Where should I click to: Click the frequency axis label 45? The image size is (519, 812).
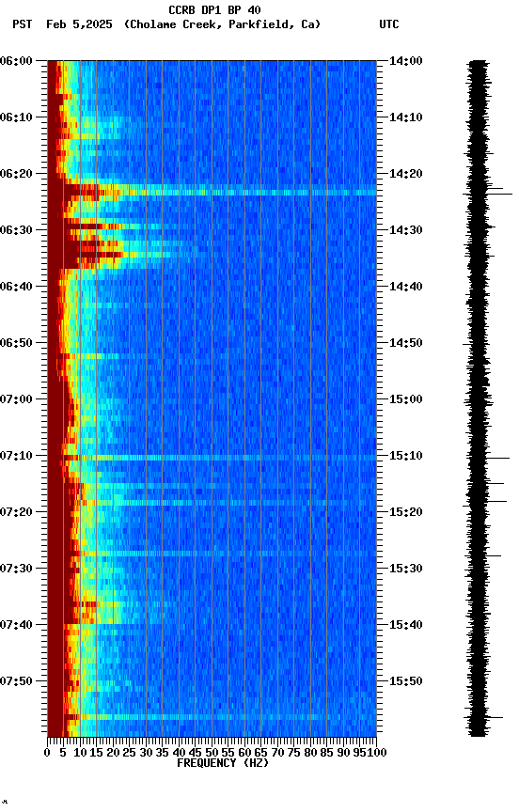[x=196, y=754]
